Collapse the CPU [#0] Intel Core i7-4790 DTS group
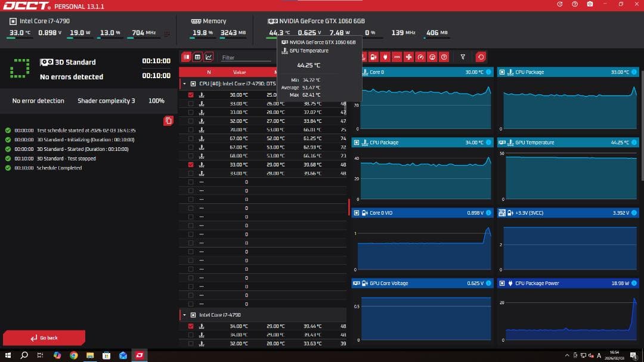This screenshot has width=644, height=362. pos(184,84)
